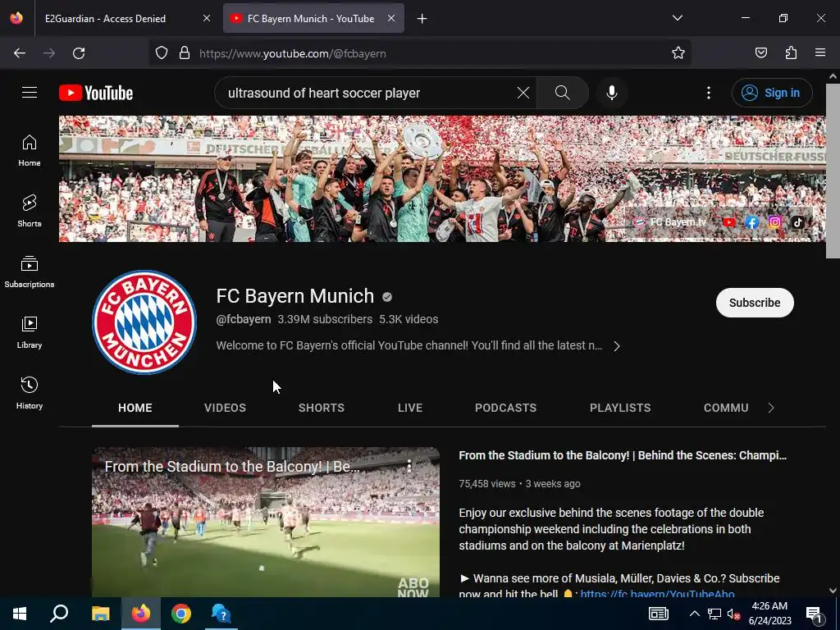The image size is (840, 630).
Task: Reload the page in Firefox
Action: coord(79,53)
